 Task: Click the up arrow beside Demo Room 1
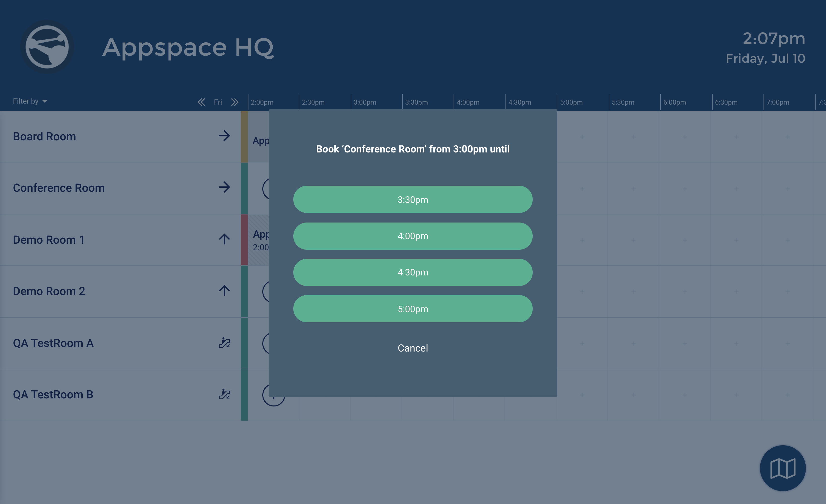click(224, 239)
